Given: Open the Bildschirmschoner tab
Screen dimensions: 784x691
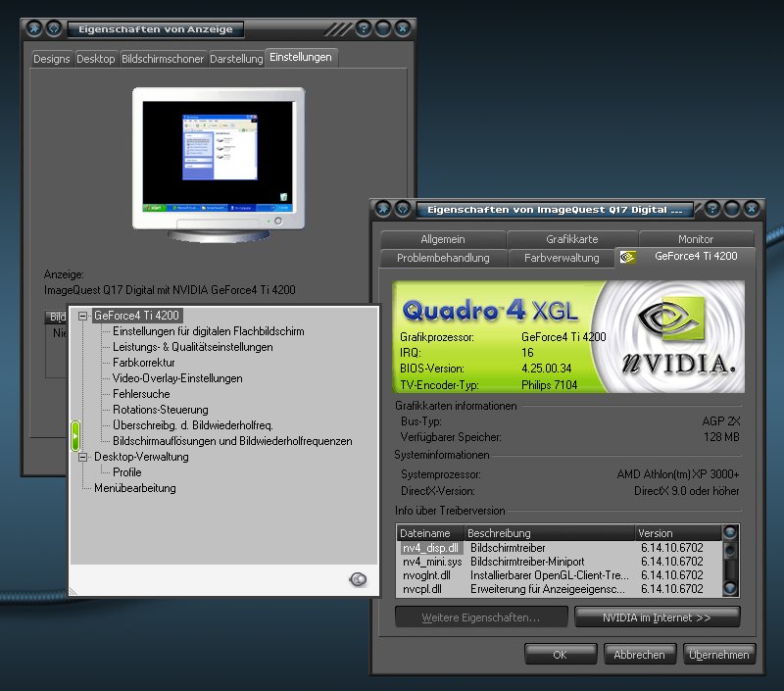Looking at the screenshot, I should click(163, 59).
